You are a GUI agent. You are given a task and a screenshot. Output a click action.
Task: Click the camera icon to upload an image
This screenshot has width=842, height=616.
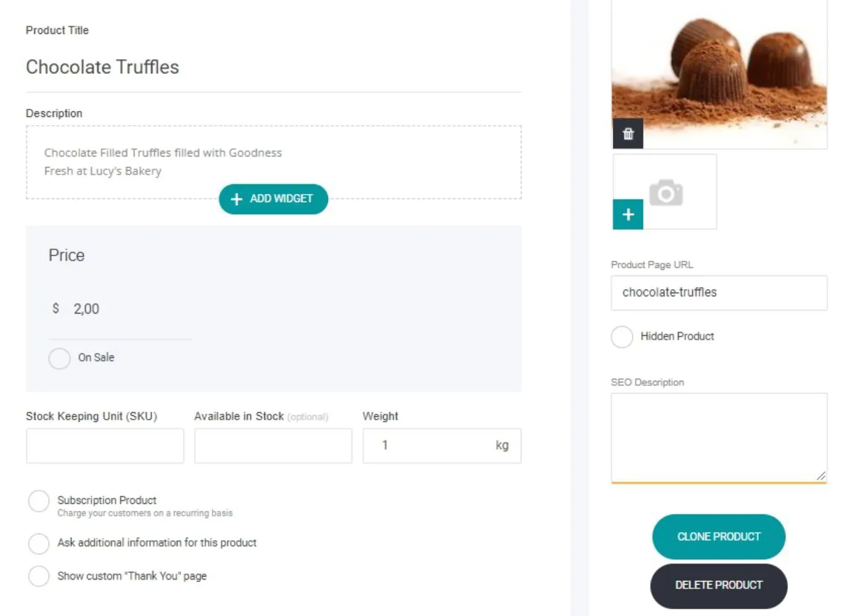click(665, 191)
